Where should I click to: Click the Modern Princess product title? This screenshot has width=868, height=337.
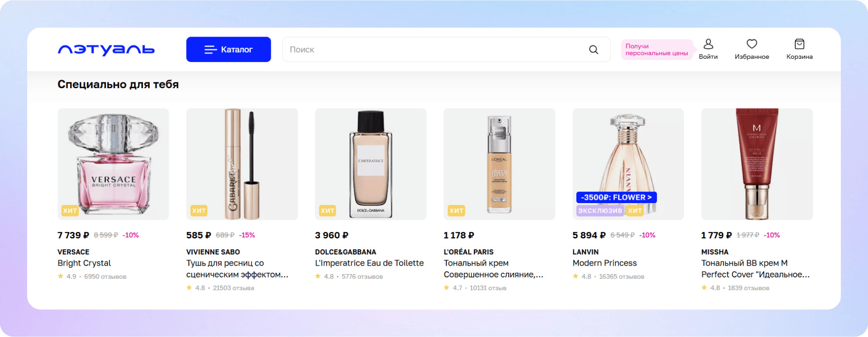[604, 263]
